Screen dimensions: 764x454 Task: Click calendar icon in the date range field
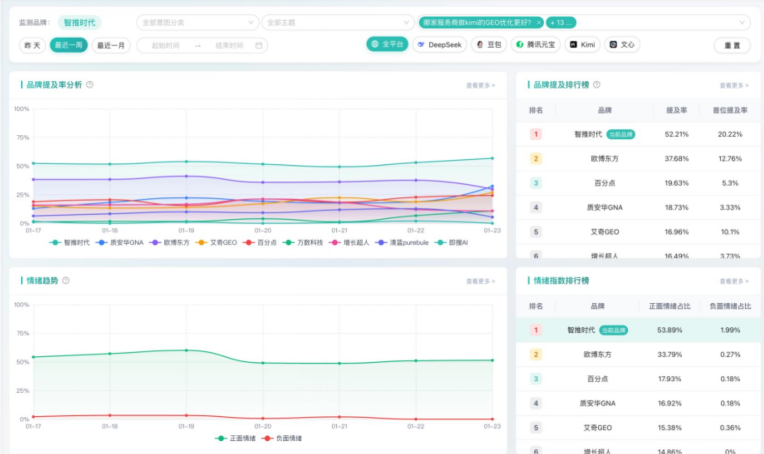coord(260,45)
